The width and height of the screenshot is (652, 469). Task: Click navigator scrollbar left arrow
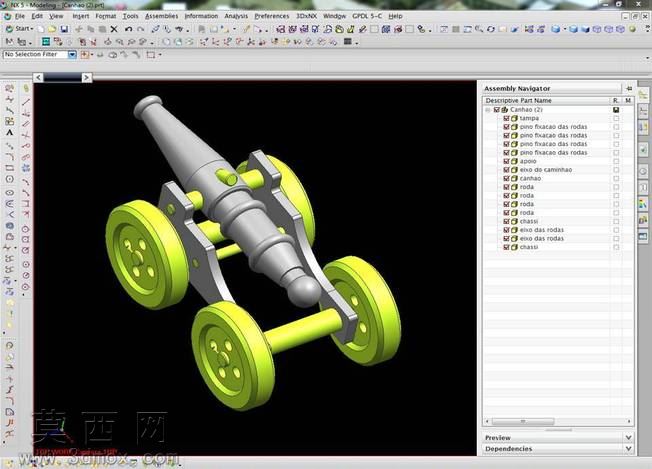click(487, 422)
